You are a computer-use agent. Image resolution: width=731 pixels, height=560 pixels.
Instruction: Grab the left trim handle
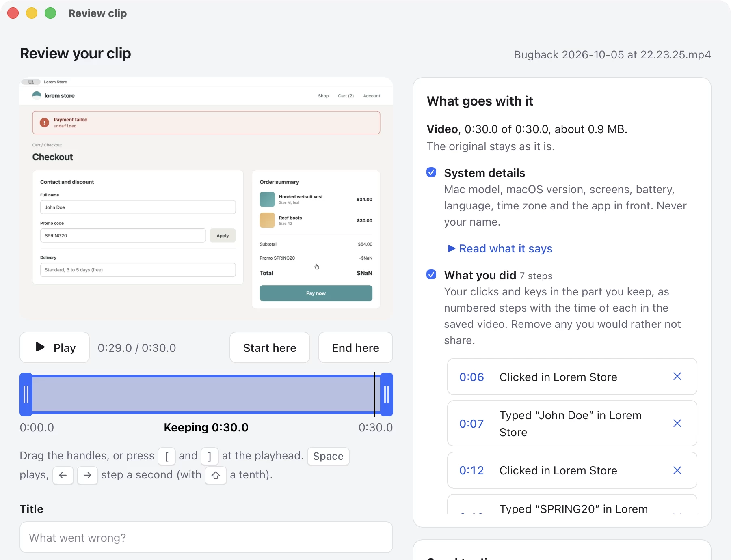click(x=26, y=394)
